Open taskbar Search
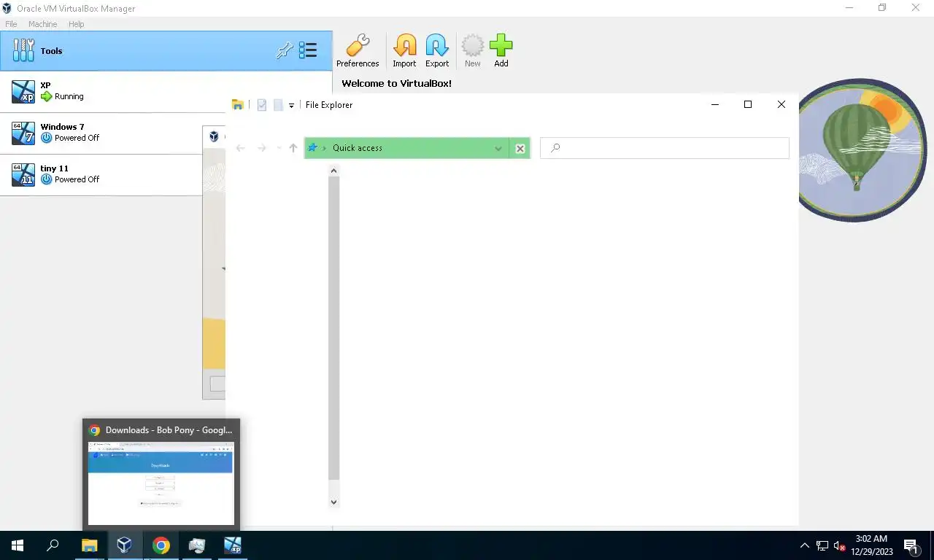 point(53,545)
